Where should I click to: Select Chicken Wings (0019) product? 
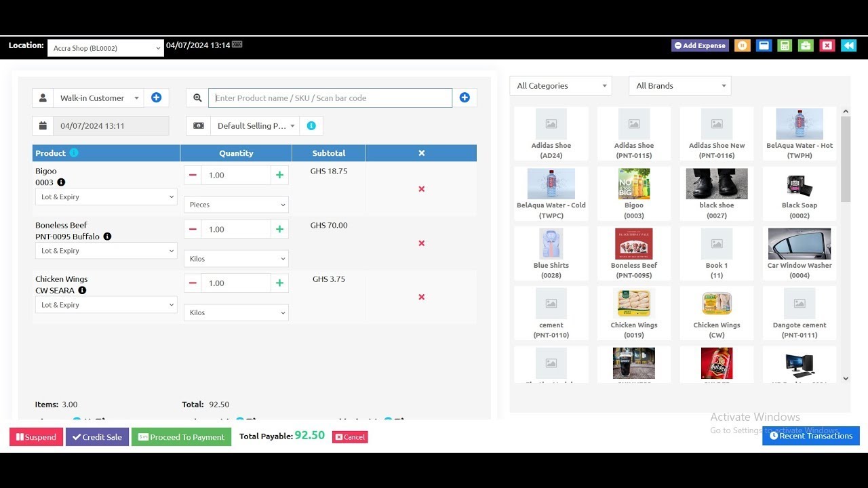tap(634, 313)
